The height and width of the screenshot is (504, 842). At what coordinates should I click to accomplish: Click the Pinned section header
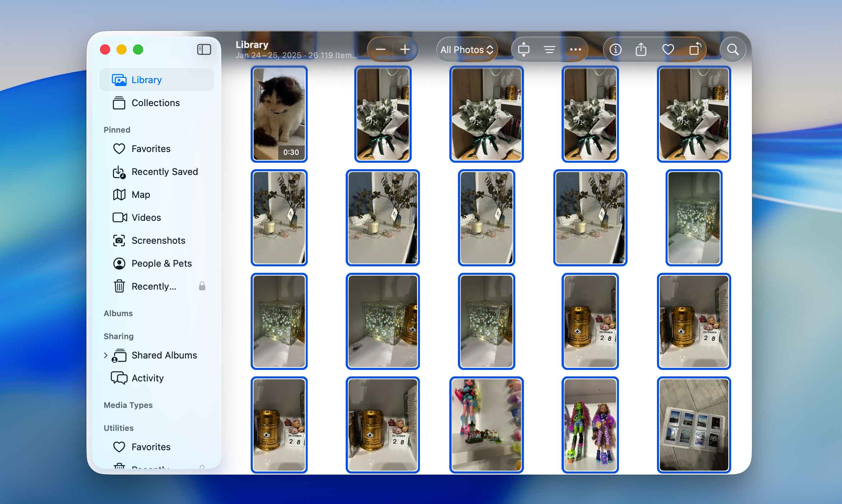click(117, 130)
